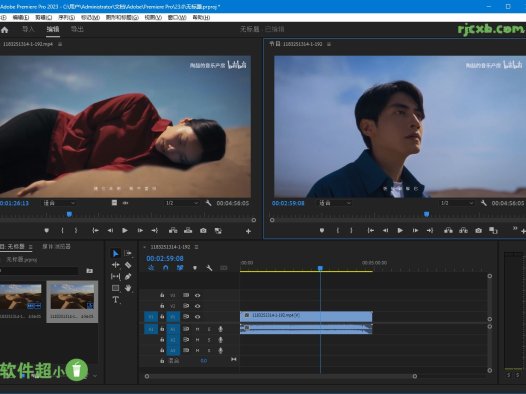Image resolution: width=526 pixels, height=394 pixels.
Task: Open Program monitor 1/2 resolution dropdown
Action: [457, 203]
